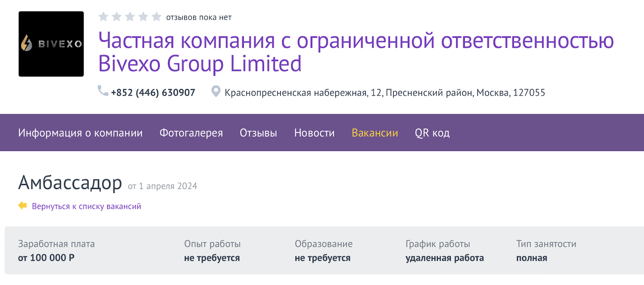
Task: Click the Образование label
Action: click(x=324, y=244)
